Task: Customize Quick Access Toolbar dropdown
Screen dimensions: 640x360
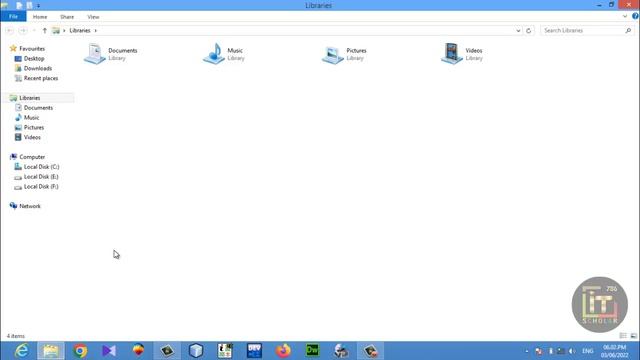Action: pos(38,6)
